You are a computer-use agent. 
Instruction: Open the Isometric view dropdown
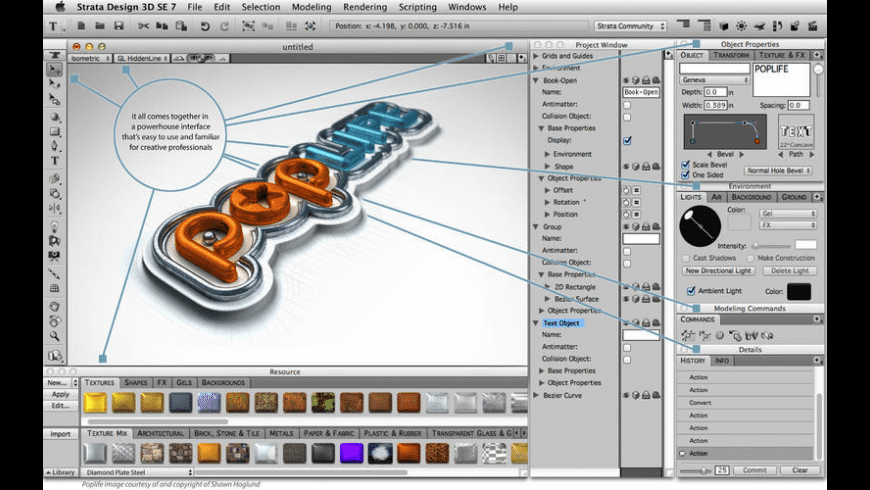pyautogui.click(x=90, y=58)
